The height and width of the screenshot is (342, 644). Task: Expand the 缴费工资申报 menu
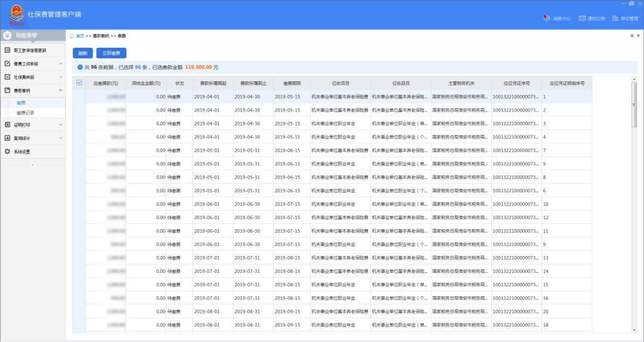pyautogui.click(x=60, y=64)
